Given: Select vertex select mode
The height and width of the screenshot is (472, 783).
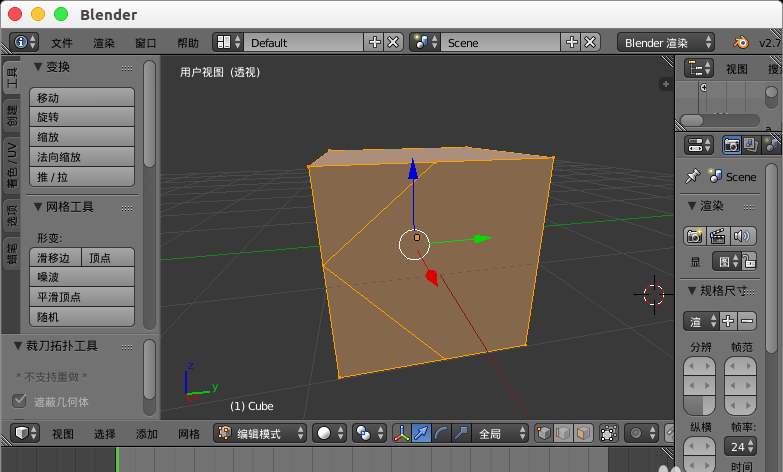Looking at the screenshot, I should (544, 433).
